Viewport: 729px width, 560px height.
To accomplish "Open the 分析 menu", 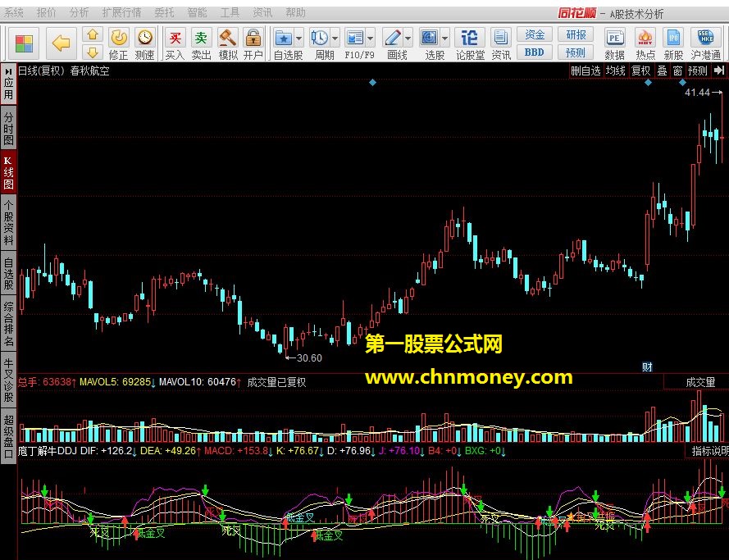I will pos(79,12).
